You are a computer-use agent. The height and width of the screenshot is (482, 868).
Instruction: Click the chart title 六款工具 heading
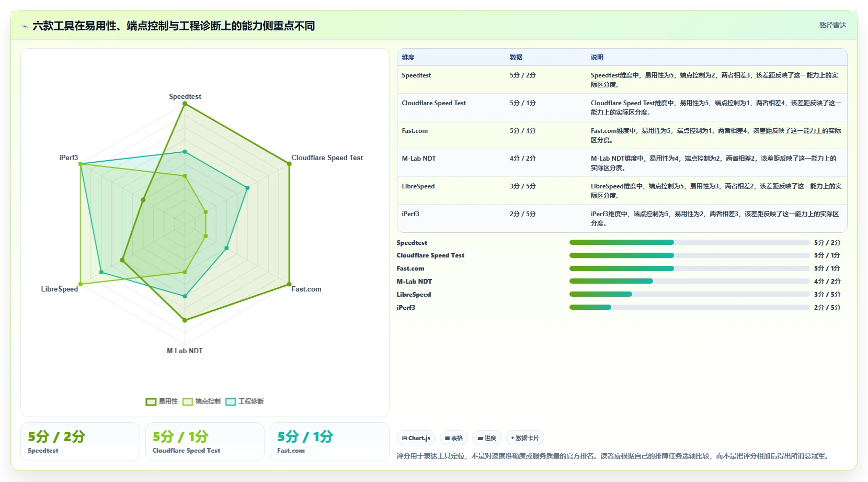click(174, 26)
